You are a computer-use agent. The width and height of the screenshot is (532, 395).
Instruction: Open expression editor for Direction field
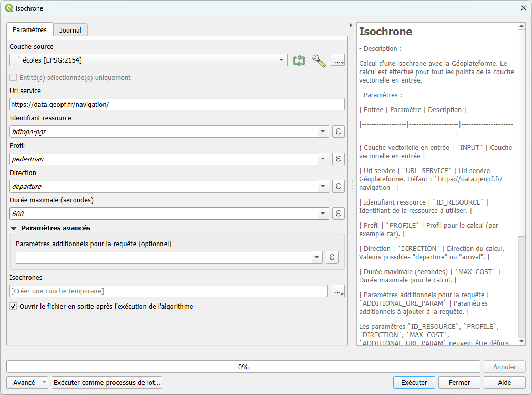(x=339, y=186)
